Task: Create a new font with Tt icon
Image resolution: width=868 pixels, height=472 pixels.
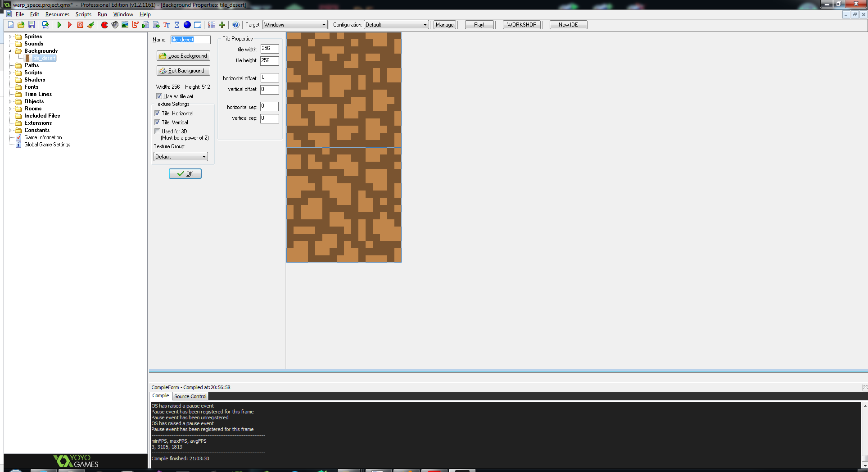Action: pos(167,25)
